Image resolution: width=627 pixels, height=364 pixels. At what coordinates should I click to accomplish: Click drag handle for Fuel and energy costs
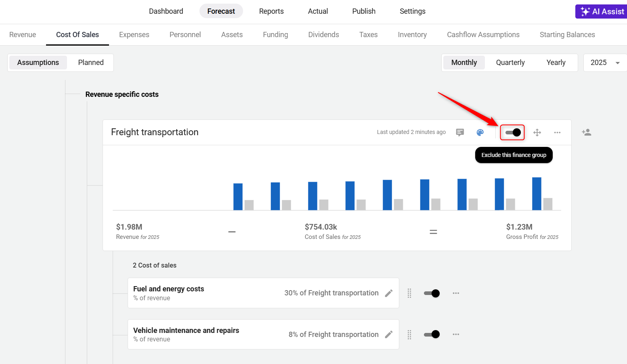point(409,293)
